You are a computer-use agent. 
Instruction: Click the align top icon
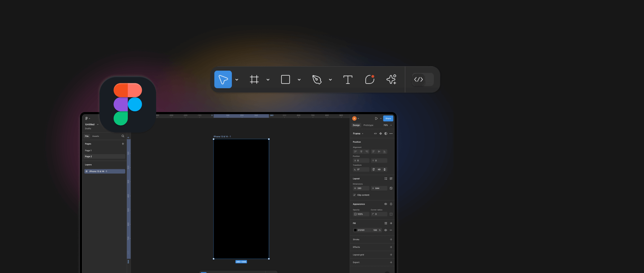click(373, 152)
